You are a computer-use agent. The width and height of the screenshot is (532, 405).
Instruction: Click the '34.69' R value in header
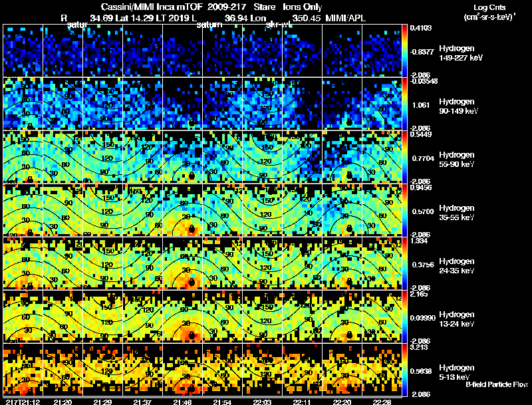pos(102,18)
